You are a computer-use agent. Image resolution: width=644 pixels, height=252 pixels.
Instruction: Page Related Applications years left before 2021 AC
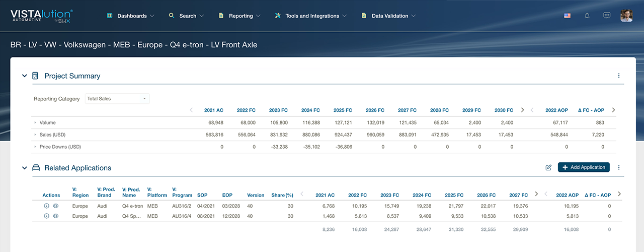[302, 194]
